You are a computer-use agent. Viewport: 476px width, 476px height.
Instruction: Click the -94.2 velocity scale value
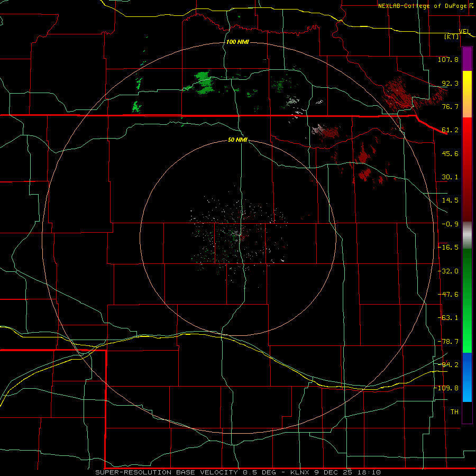448,365
